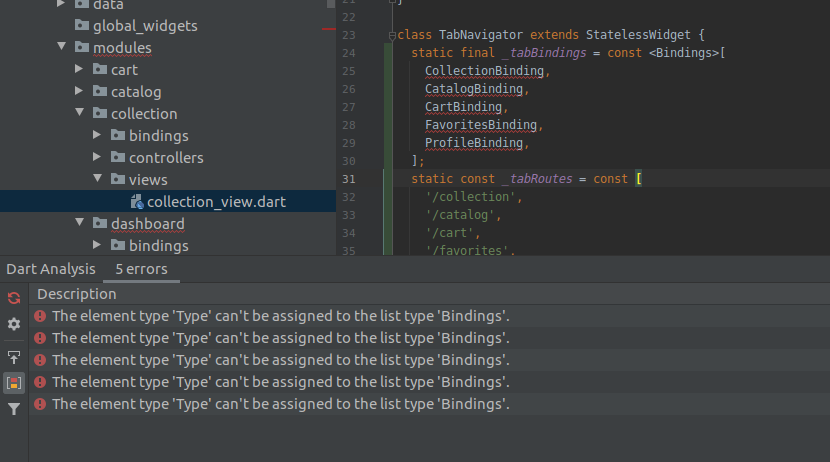Click the restart Dart analysis icon
Screen dimensions: 830x462
coord(14,298)
